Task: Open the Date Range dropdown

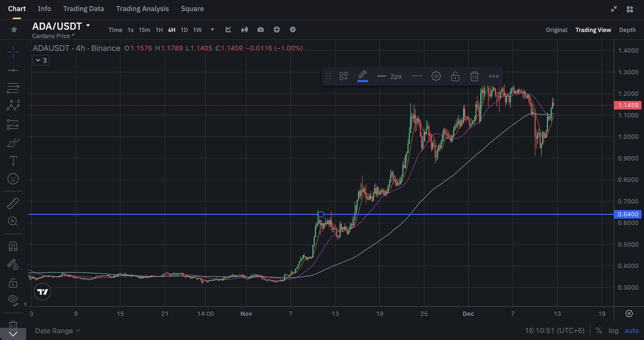Action: (x=57, y=331)
